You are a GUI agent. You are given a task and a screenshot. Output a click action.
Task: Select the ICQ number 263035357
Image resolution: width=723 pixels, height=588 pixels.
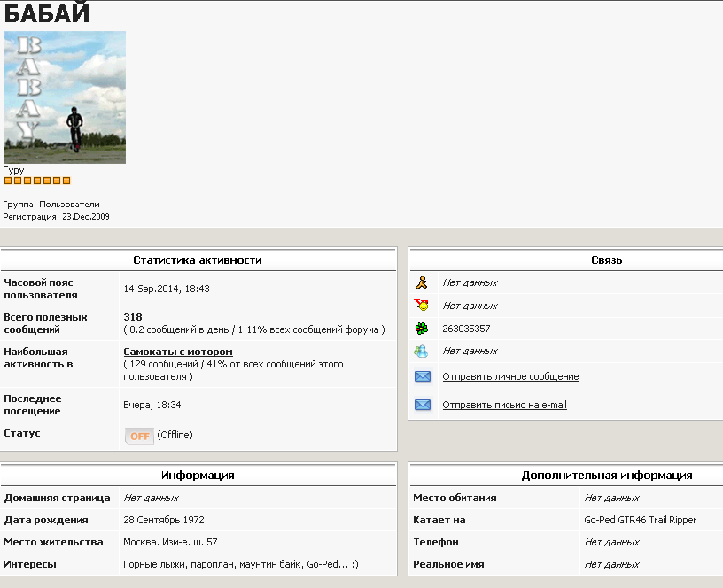[x=466, y=329]
